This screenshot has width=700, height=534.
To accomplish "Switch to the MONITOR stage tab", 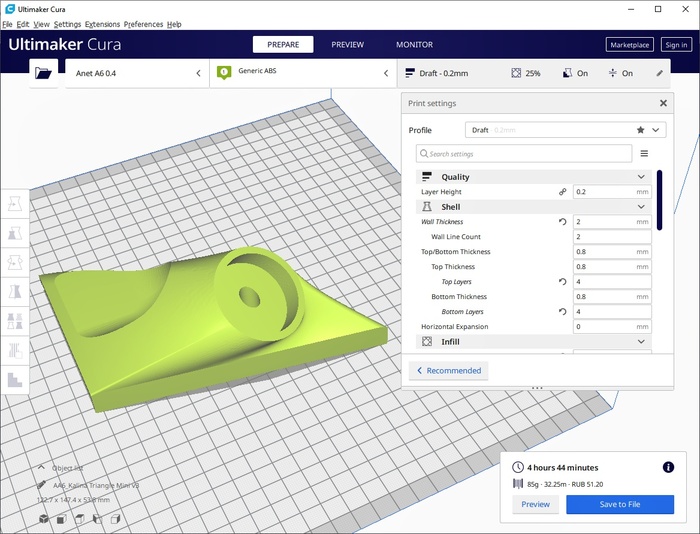I will click(x=414, y=45).
